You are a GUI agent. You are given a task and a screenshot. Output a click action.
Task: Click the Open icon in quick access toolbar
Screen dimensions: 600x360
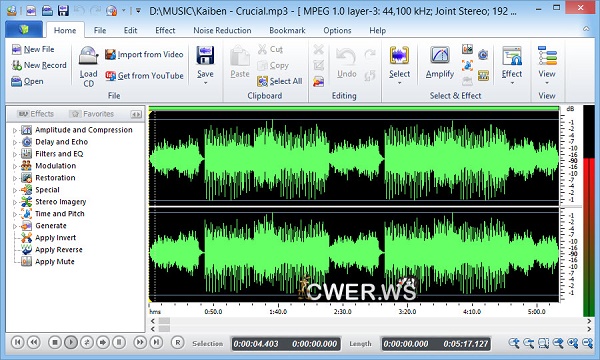pos(47,10)
